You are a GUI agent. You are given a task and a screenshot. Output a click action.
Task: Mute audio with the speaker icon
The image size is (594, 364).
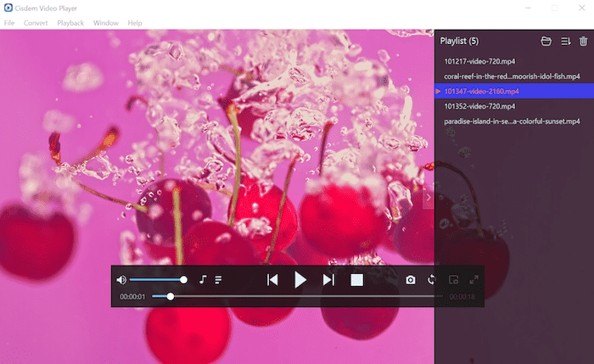[x=120, y=280]
